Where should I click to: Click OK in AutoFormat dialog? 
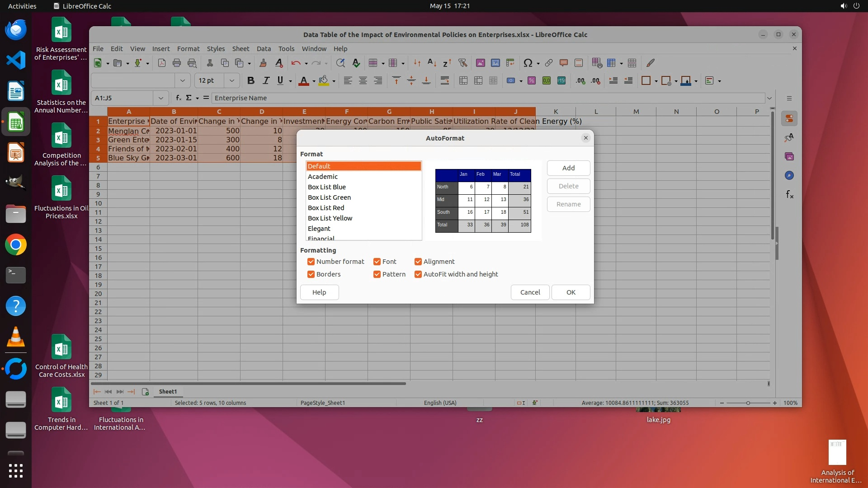click(x=571, y=292)
